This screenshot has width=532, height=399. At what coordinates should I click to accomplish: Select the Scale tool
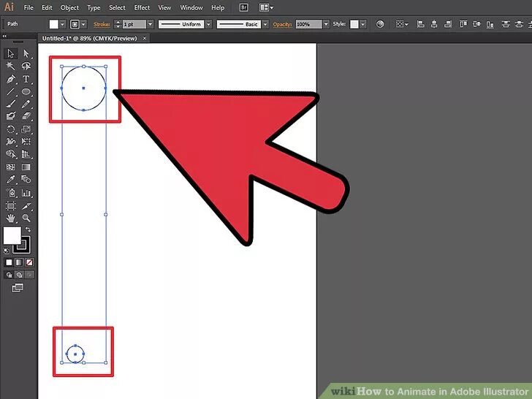[x=26, y=129]
